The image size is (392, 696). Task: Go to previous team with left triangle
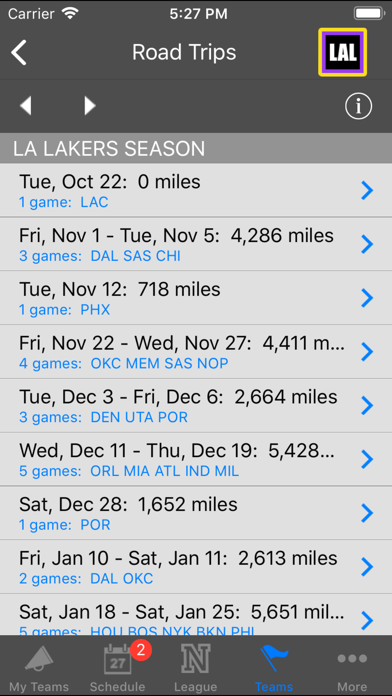pyautogui.click(x=26, y=106)
